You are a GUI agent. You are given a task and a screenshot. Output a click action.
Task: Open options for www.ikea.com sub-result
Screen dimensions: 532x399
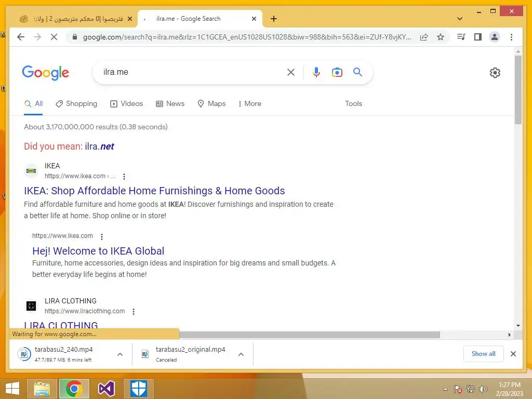102,236
